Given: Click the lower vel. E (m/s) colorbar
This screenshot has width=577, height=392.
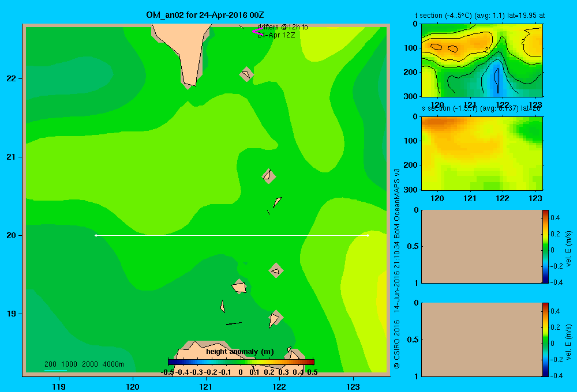Looking at the screenshot, I should click(x=545, y=340).
